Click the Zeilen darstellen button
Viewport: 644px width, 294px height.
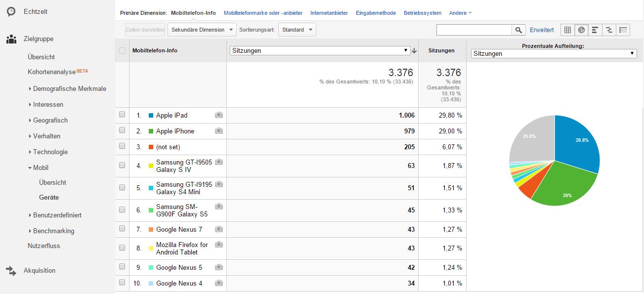(x=145, y=30)
